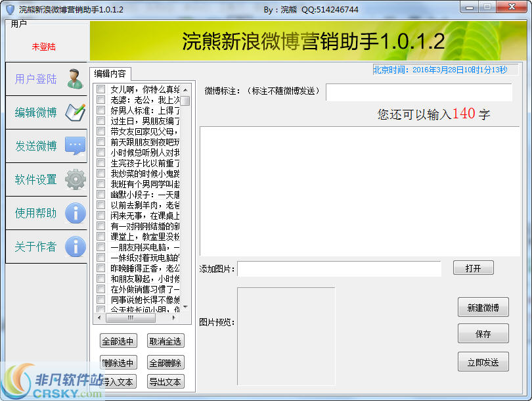Switch to the 编辑内容 tab
The image size is (532, 401).
(x=110, y=74)
